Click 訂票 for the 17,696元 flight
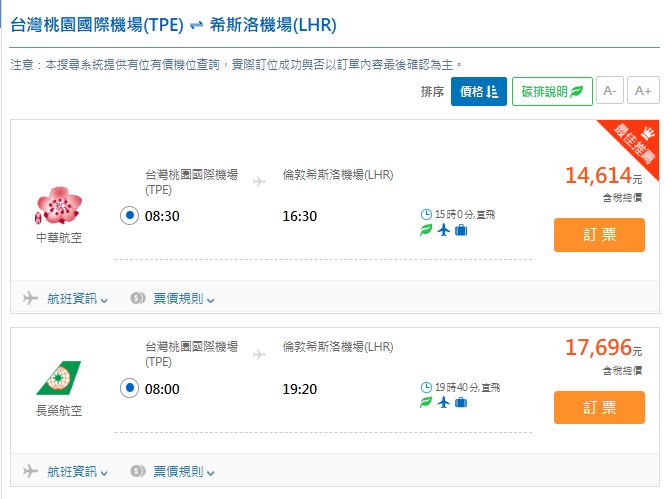Screen dimensions: 664x499 click(599, 407)
